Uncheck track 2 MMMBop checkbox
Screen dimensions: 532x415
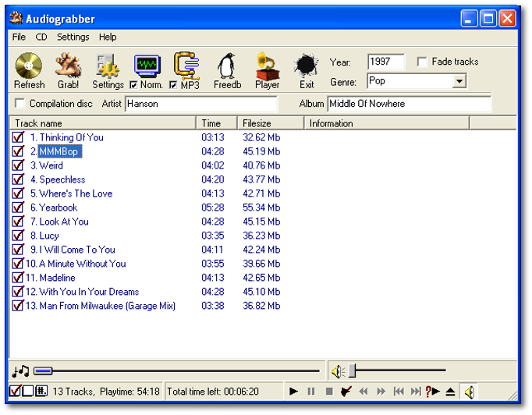pos(18,151)
